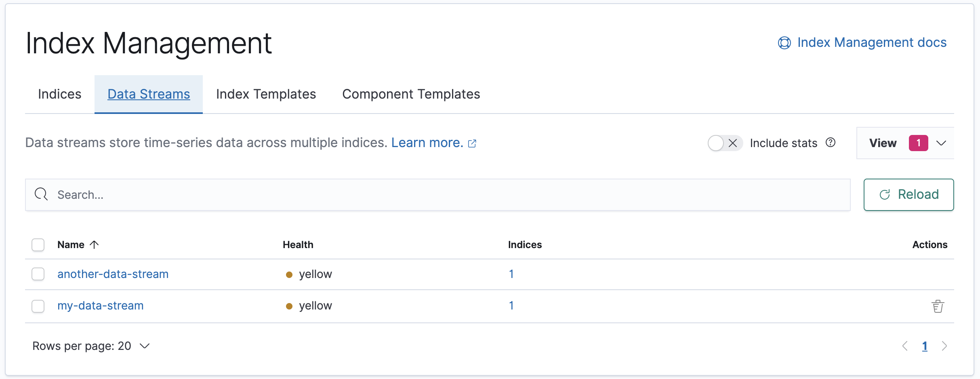The image size is (980, 379).
Task: Check the checkbox for my-data-stream row
Action: (x=38, y=306)
